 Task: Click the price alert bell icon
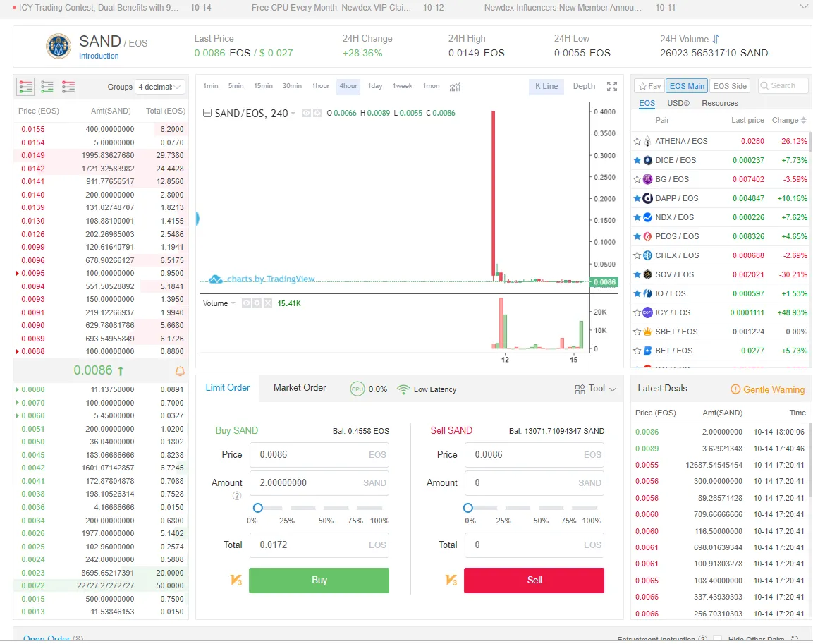[x=180, y=371]
